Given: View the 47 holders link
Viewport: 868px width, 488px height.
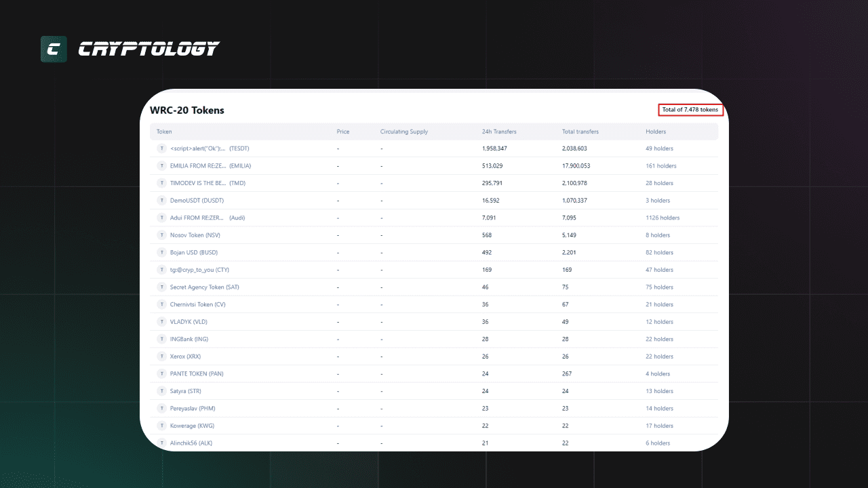Looking at the screenshot, I should (x=660, y=270).
